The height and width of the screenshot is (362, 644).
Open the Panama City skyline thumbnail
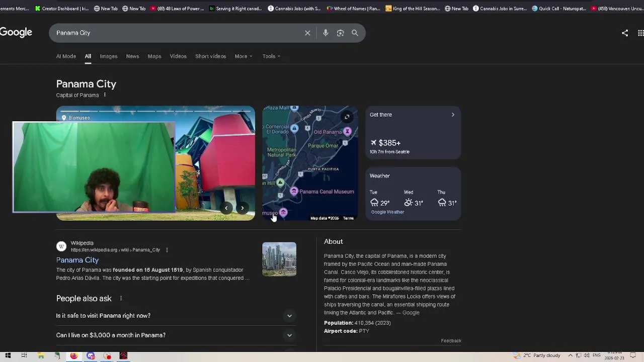coord(279,259)
